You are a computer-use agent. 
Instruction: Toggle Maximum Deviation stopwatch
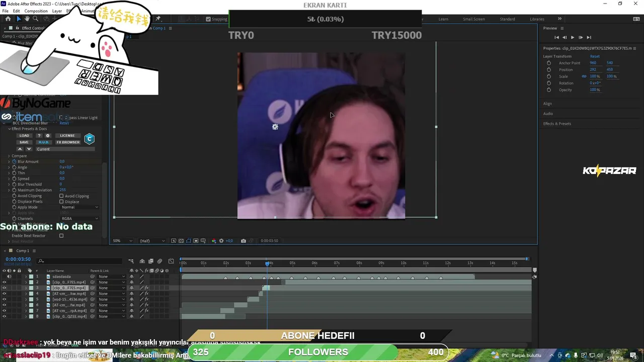click(x=14, y=190)
